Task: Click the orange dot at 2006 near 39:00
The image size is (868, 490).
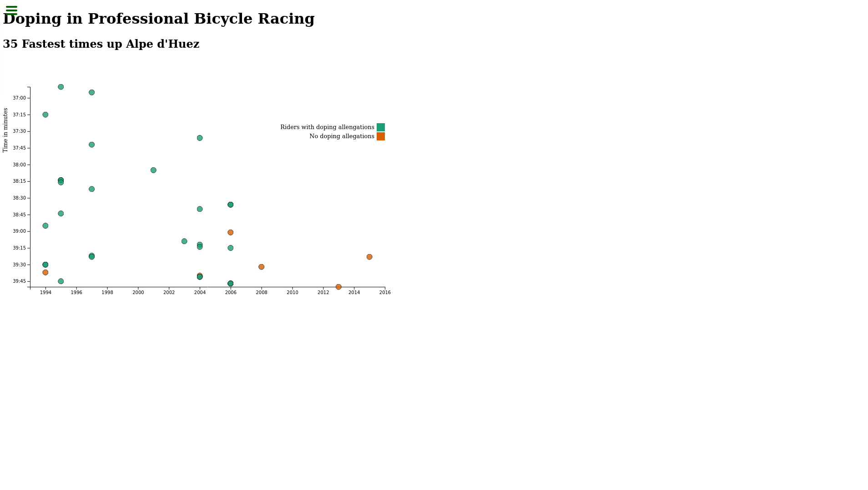Action: (x=231, y=232)
